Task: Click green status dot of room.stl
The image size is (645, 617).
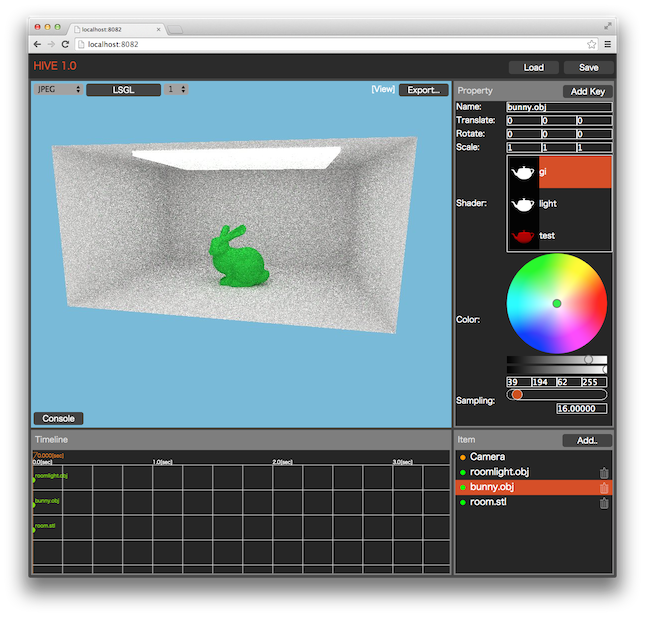Action: coord(463,503)
